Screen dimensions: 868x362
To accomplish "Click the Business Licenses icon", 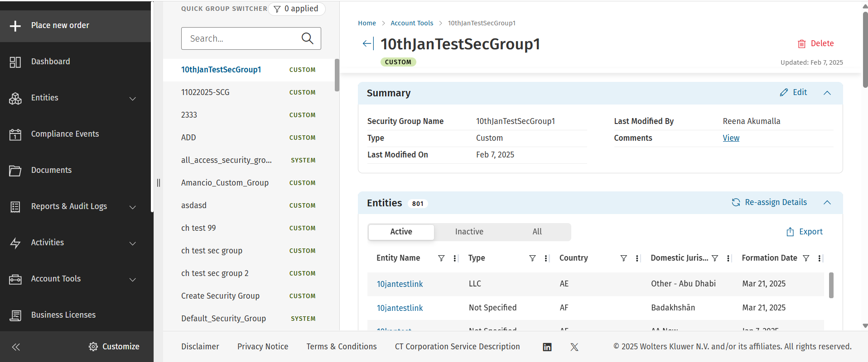I will (15, 315).
